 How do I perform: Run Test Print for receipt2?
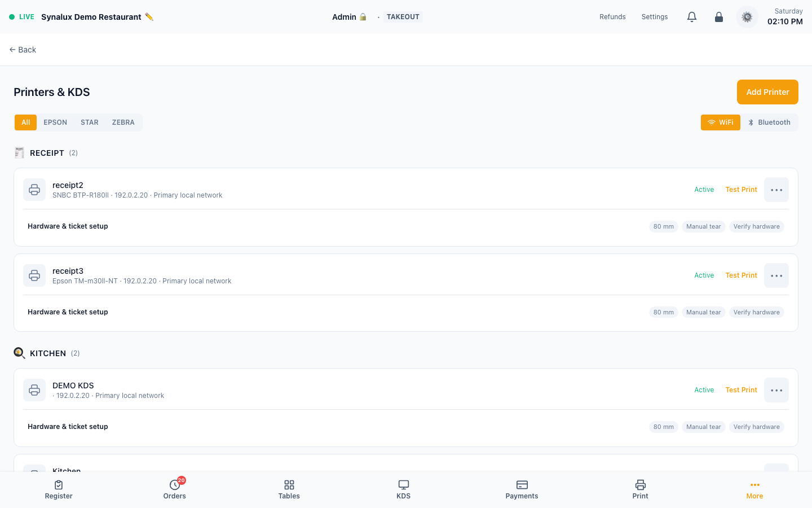click(x=742, y=190)
